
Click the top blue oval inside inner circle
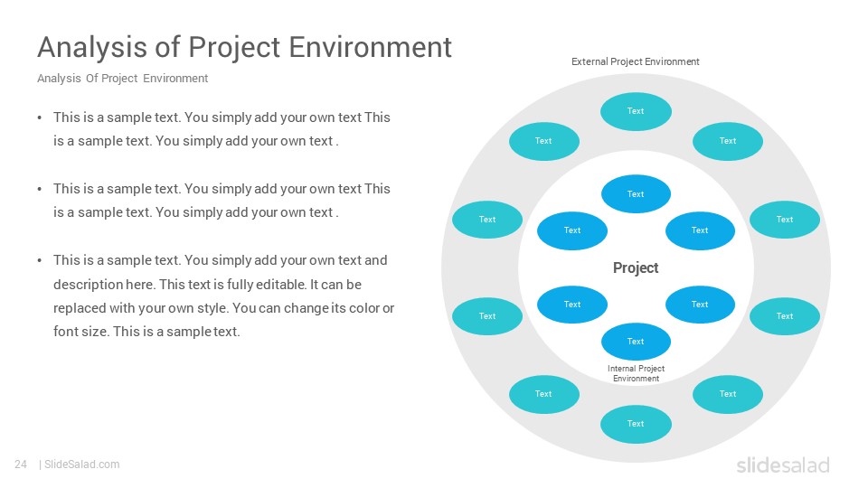[636, 194]
